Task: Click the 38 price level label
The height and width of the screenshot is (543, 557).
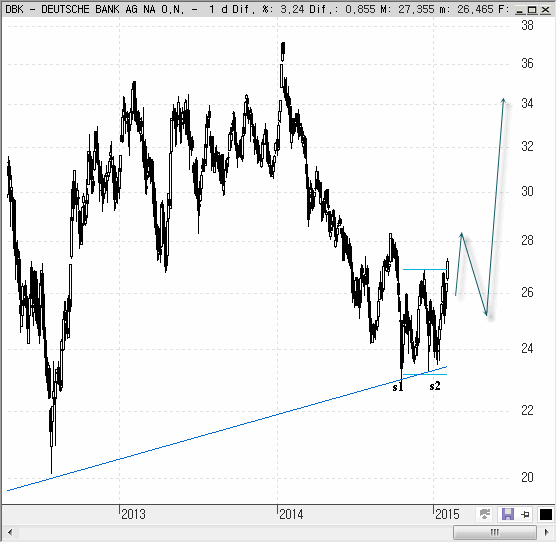Action: click(x=528, y=26)
